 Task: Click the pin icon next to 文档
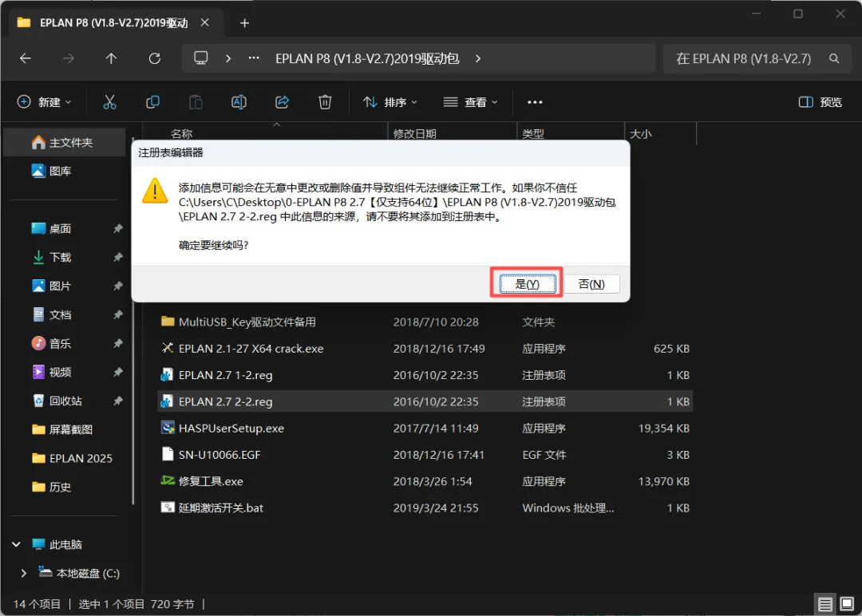[x=117, y=315]
